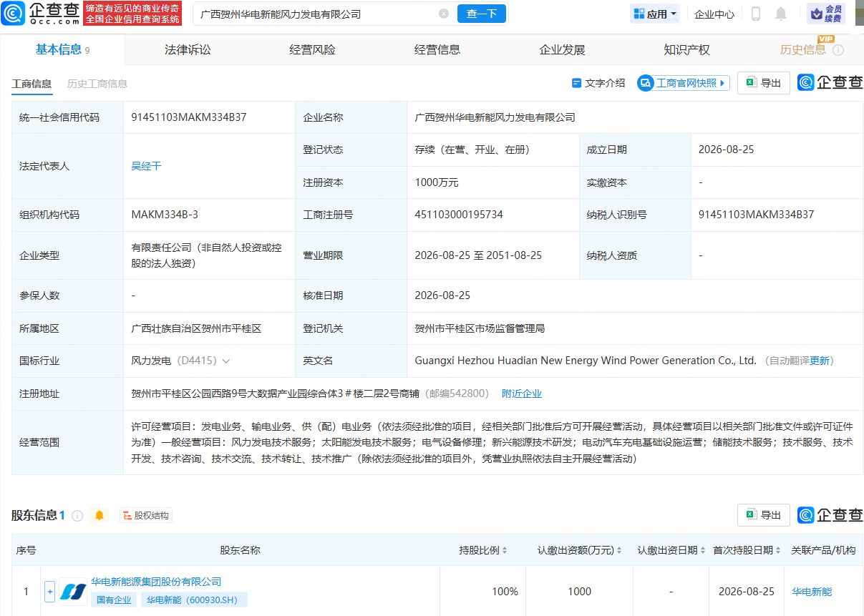Export shareholder info with 导出 button

tap(764, 515)
